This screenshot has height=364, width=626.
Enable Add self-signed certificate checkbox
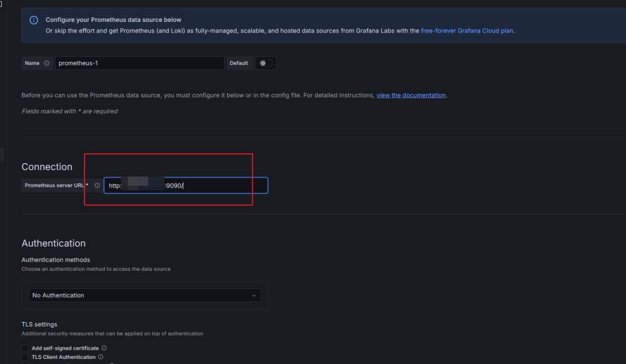click(x=25, y=348)
